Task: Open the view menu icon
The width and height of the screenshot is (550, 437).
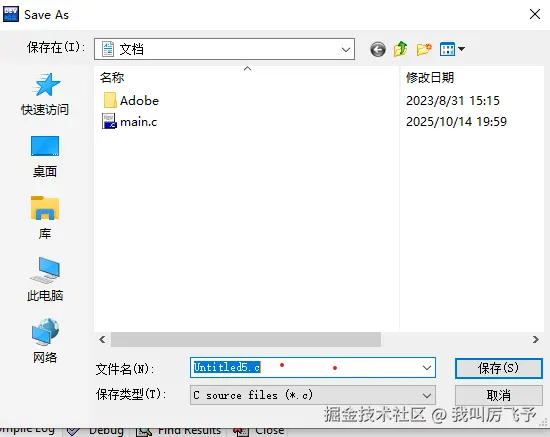Action: tap(447, 49)
